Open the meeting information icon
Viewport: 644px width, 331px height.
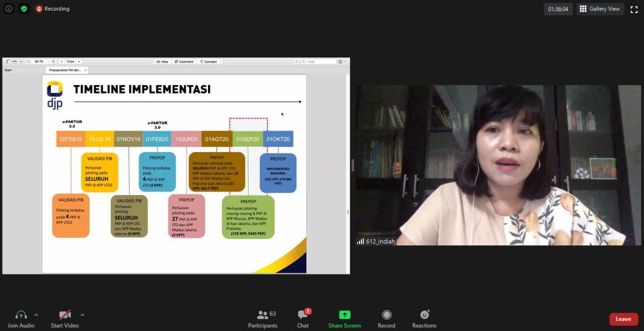(9, 9)
